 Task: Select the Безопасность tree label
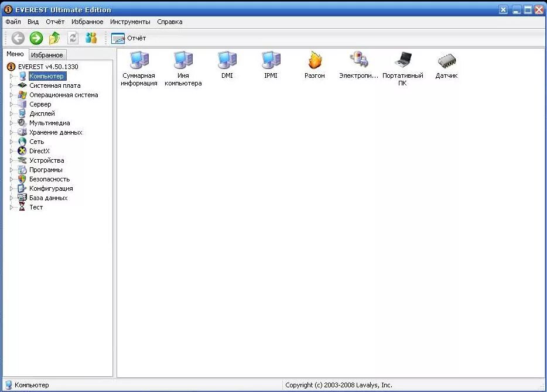50,179
